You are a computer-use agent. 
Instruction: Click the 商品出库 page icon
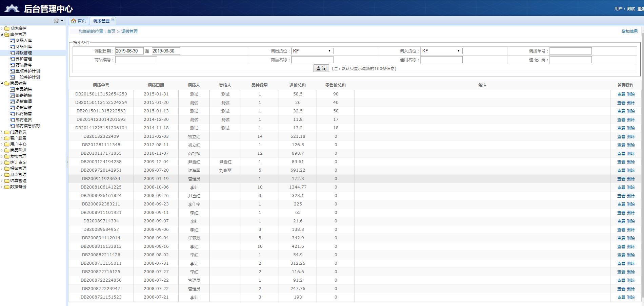point(13,47)
